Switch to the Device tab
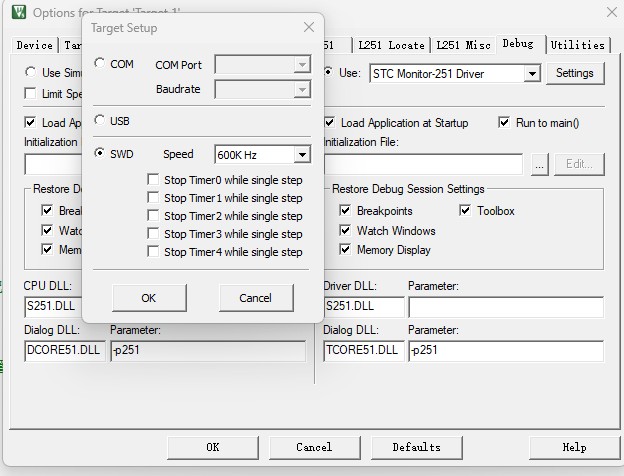This screenshot has width=624, height=476. pyautogui.click(x=35, y=45)
